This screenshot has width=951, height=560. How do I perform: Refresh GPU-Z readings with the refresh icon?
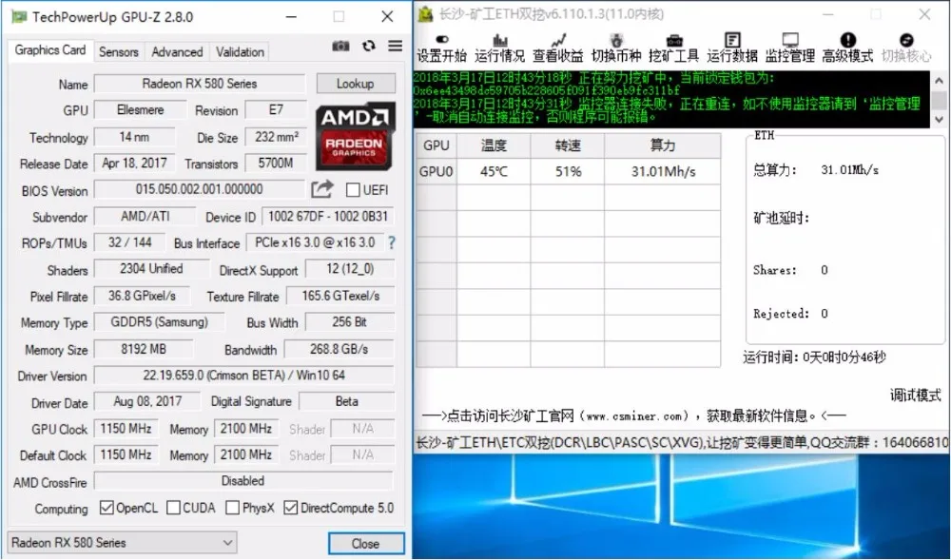[x=369, y=46]
